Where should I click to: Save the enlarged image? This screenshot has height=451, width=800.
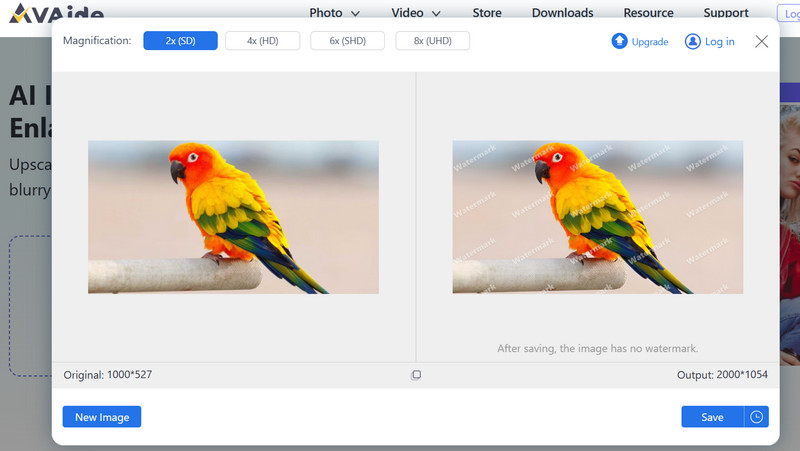[712, 417]
